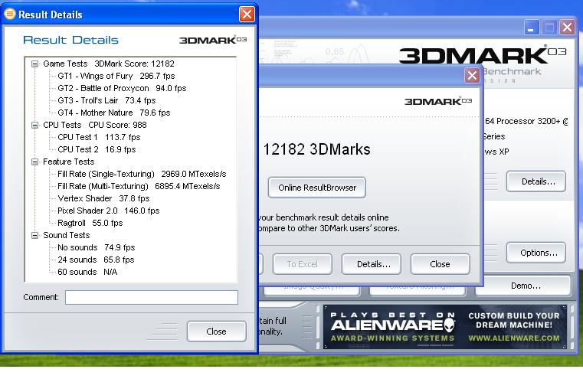Click the Comment input field

[x=152, y=298]
